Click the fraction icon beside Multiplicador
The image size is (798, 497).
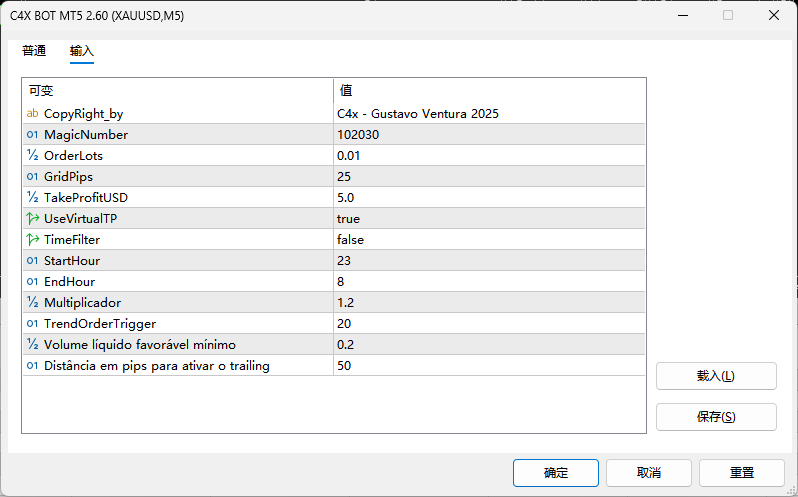coord(32,303)
